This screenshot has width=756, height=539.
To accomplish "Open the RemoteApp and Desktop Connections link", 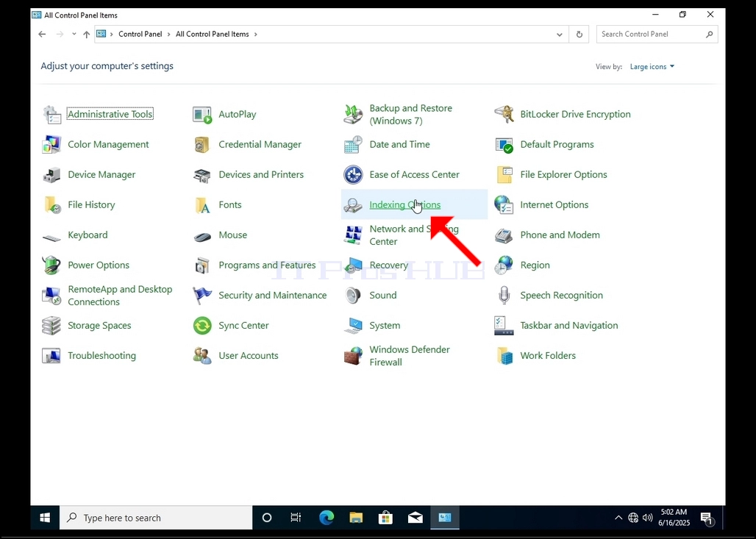I will [x=120, y=296].
